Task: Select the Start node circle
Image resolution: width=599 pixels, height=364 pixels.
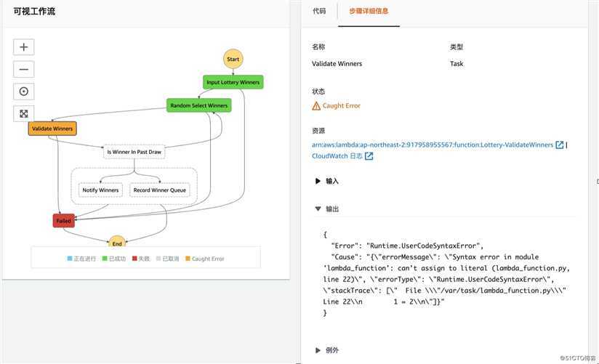Action: tap(233, 59)
